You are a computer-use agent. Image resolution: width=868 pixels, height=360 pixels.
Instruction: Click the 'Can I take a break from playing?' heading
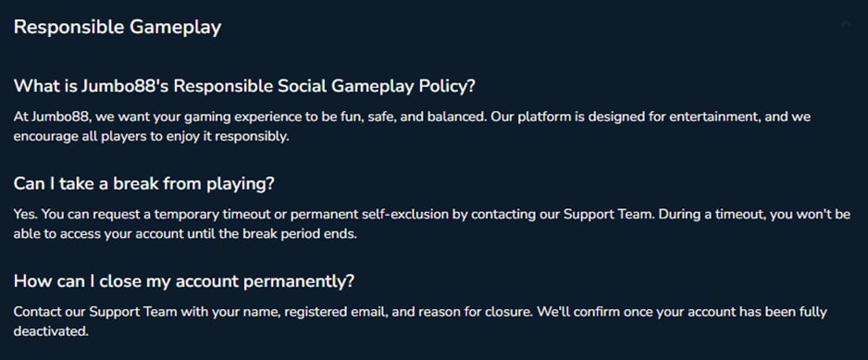(x=144, y=184)
